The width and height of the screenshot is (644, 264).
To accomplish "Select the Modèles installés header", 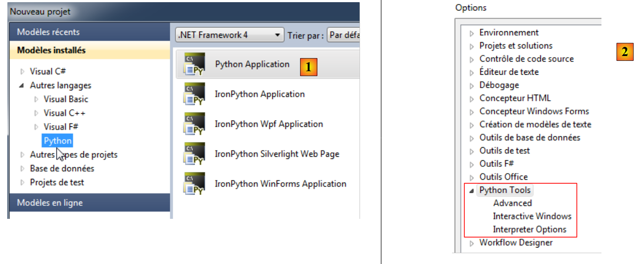I will tap(51, 50).
